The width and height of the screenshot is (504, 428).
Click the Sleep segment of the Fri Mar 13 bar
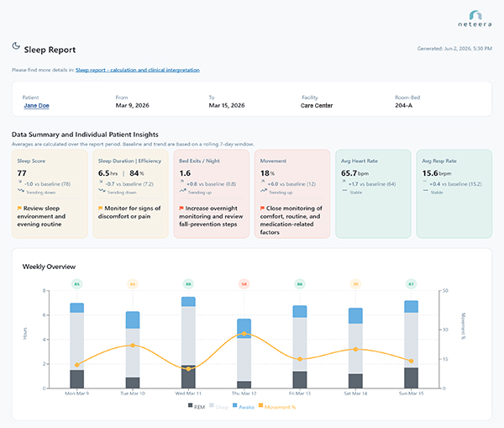point(300,344)
